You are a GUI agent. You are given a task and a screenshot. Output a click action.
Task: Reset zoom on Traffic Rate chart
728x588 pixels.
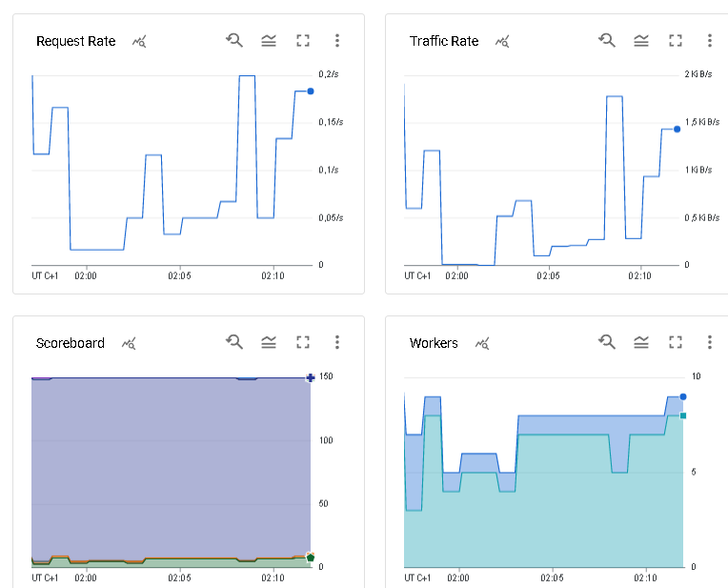[607, 41]
